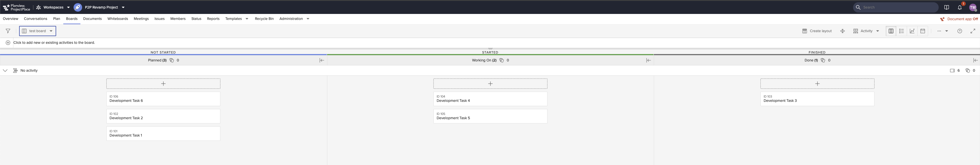Add a card in the Done column
The width and height of the screenshot is (980, 165).
coord(817,83)
